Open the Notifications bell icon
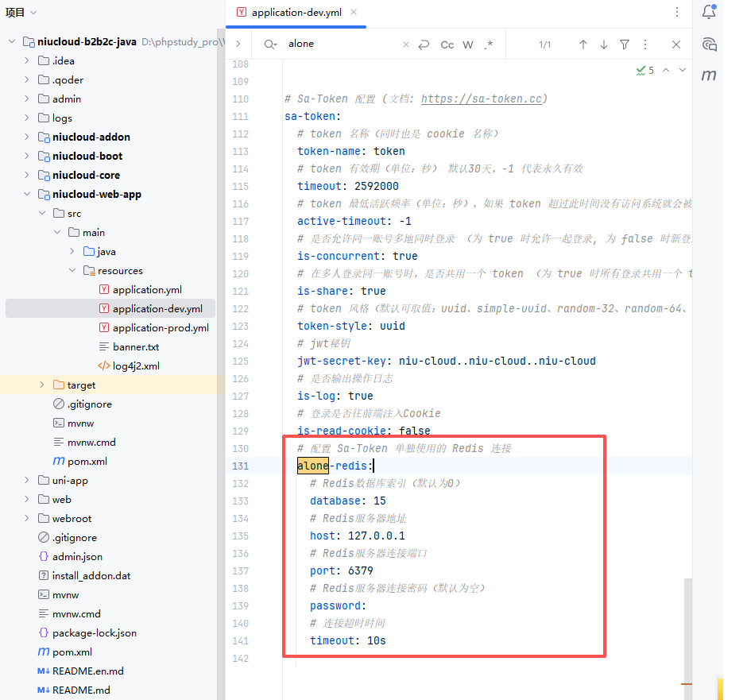 (x=709, y=12)
